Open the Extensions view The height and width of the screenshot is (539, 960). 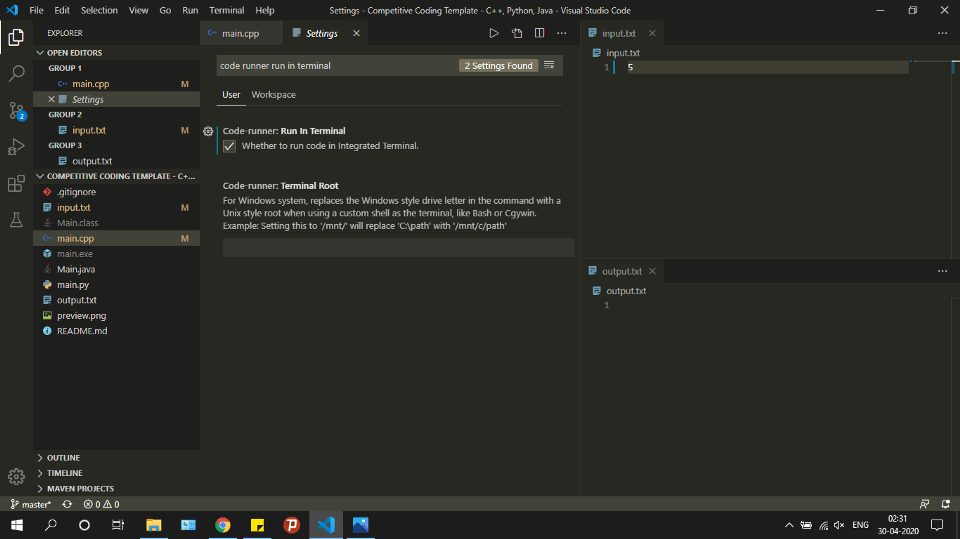(16, 184)
